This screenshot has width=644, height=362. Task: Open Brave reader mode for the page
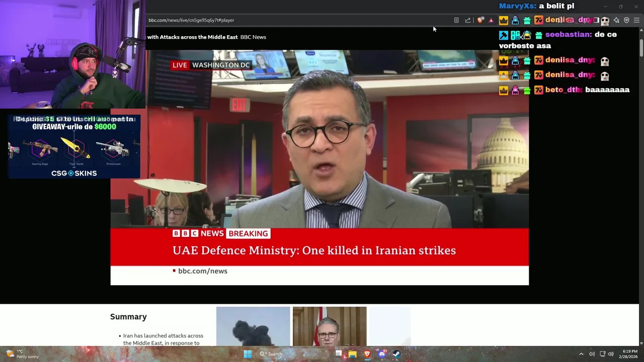point(456,20)
